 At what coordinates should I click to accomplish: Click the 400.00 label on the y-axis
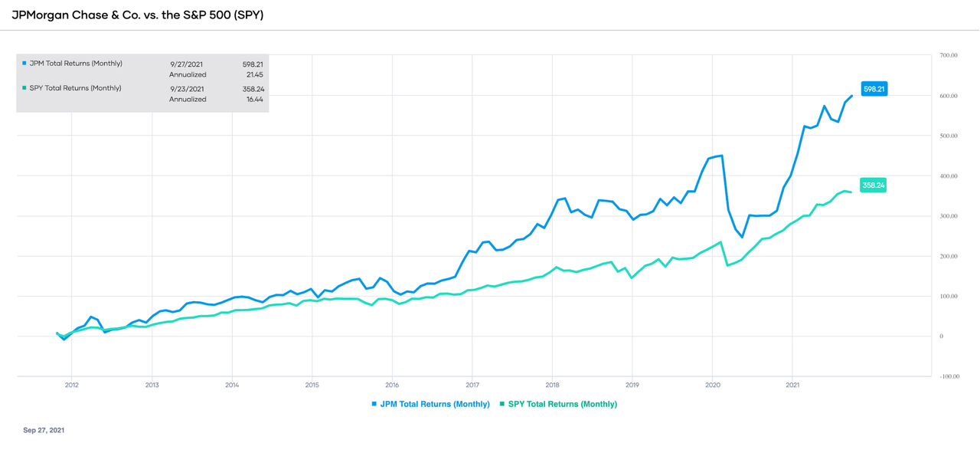(949, 176)
